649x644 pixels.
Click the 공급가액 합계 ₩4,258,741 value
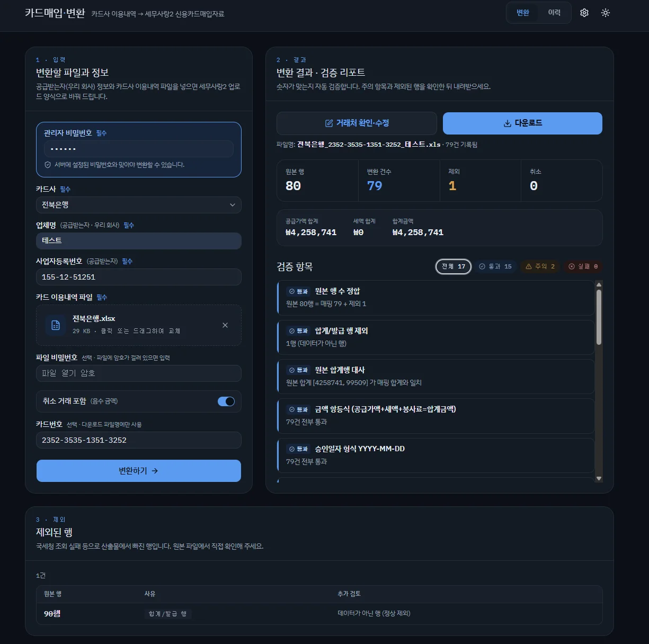[x=311, y=232]
